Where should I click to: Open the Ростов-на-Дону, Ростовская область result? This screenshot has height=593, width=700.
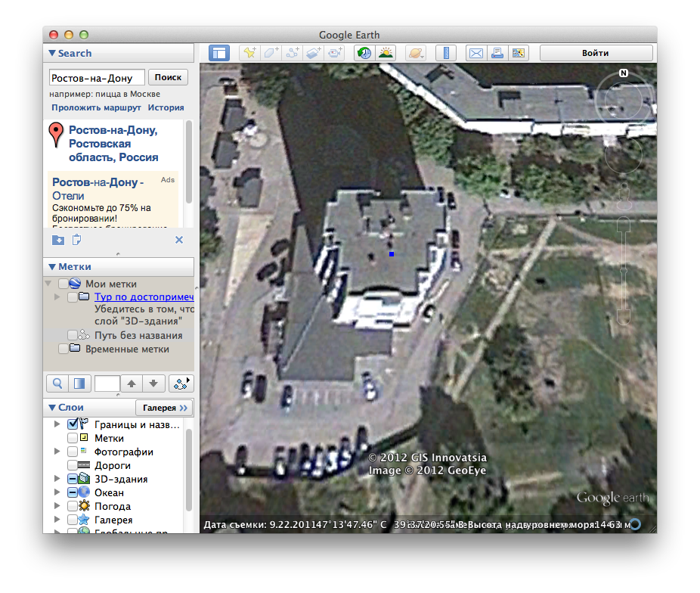(x=113, y=144)
